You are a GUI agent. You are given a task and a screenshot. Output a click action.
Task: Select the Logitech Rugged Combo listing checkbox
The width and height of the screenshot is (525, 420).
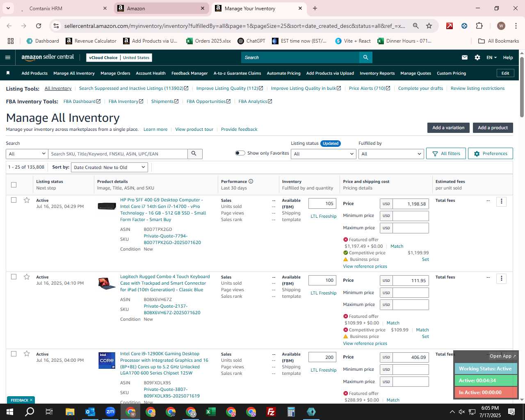click(x=14, y=277)
